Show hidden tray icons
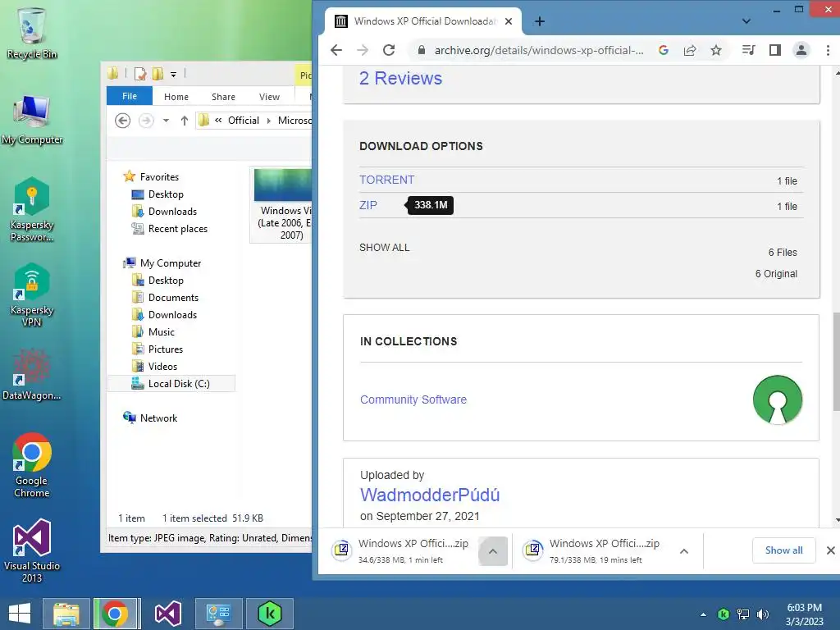Screen dimensions: 840x630 703,614
